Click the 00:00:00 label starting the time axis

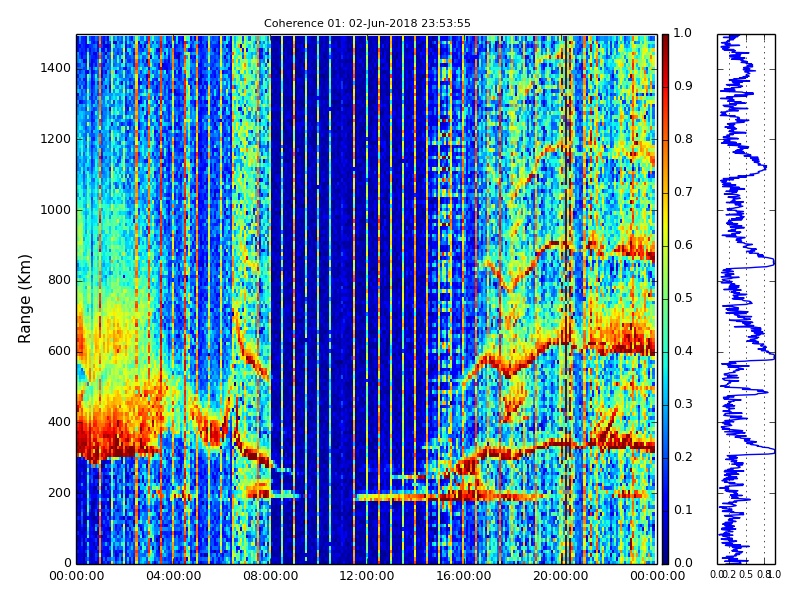point(77,577)
